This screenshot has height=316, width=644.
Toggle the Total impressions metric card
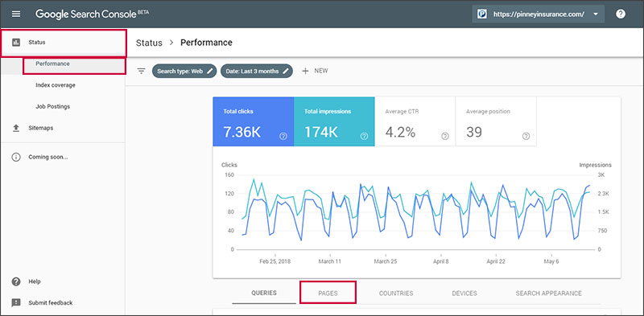click(x=334, y=121)
